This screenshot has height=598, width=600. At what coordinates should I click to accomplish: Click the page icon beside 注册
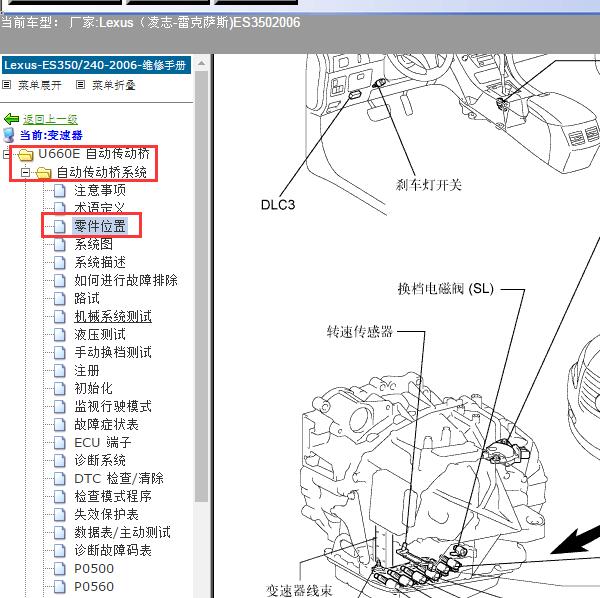(x=60, y=370)
